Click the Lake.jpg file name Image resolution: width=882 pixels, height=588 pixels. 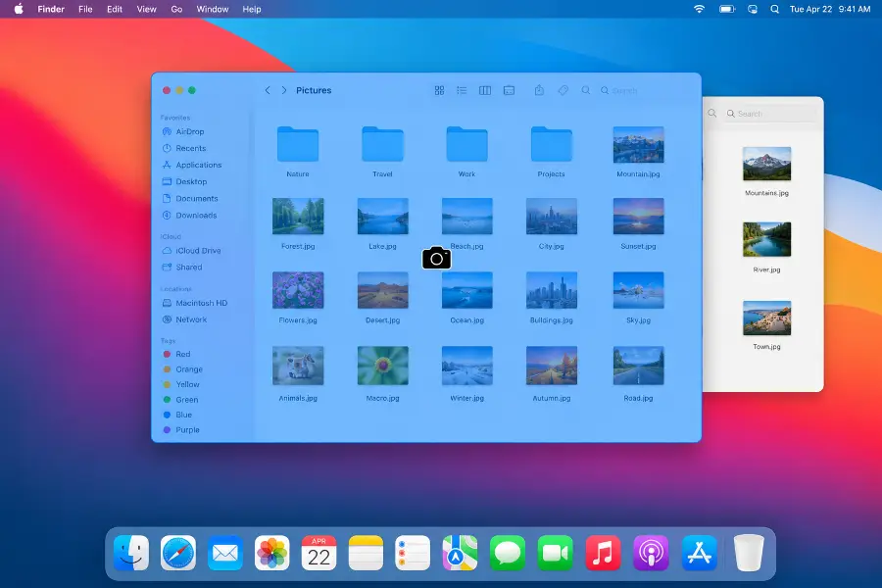[382, 246]
